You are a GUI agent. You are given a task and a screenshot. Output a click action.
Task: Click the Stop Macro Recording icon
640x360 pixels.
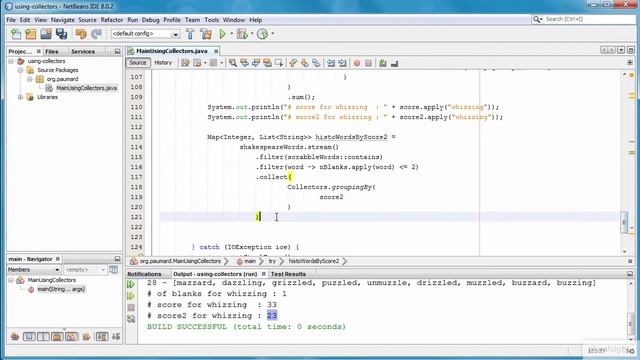point(368,63)
